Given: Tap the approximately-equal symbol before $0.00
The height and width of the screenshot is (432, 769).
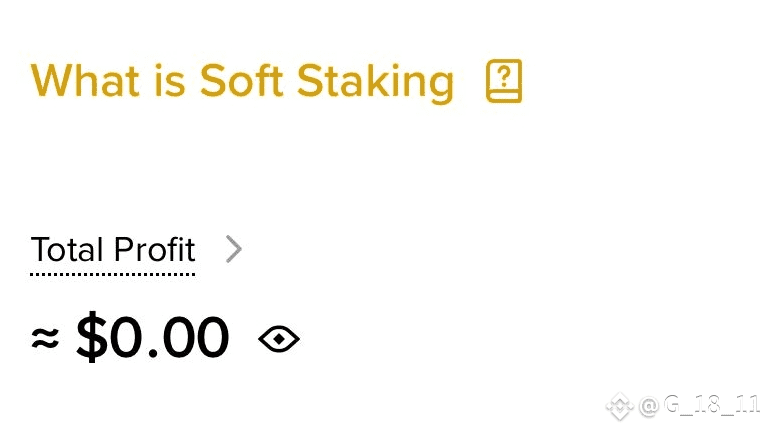Looking at the screenshot, I should (45, 340).
